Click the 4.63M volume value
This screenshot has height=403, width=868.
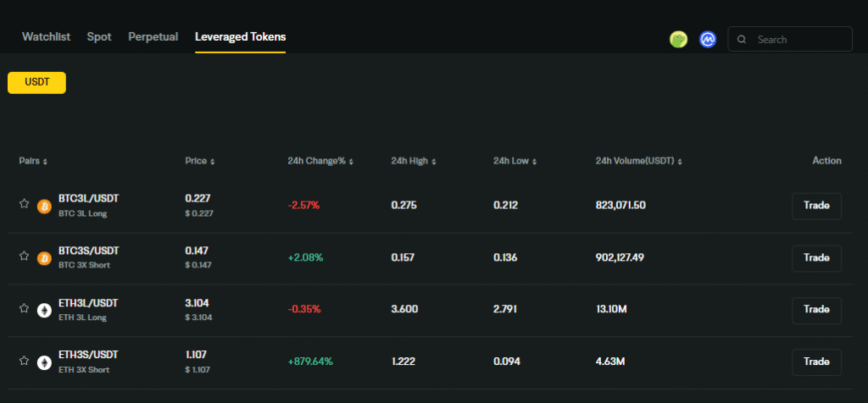point(610,362)
